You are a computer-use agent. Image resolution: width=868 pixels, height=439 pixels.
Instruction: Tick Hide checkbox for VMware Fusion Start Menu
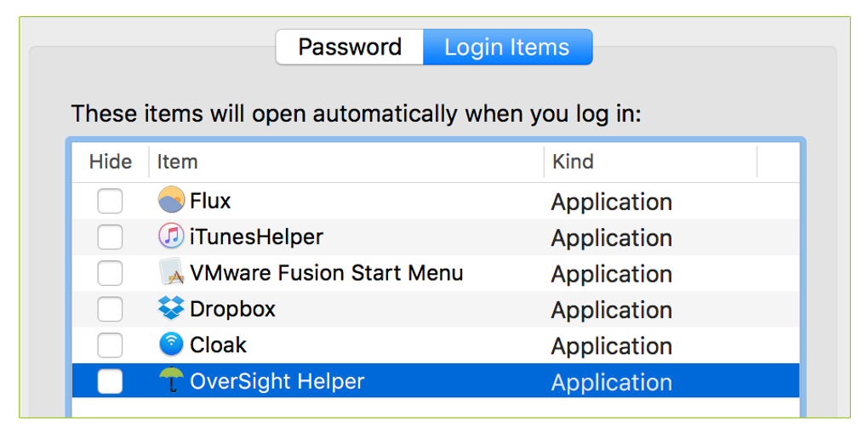(x=110, y=274)
